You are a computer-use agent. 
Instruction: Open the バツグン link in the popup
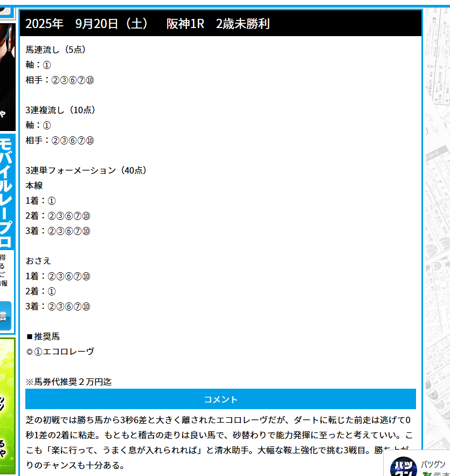point(433,464)
